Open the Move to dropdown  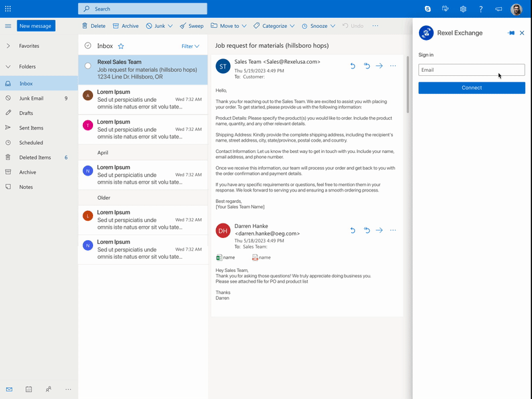tap(228, 26)
